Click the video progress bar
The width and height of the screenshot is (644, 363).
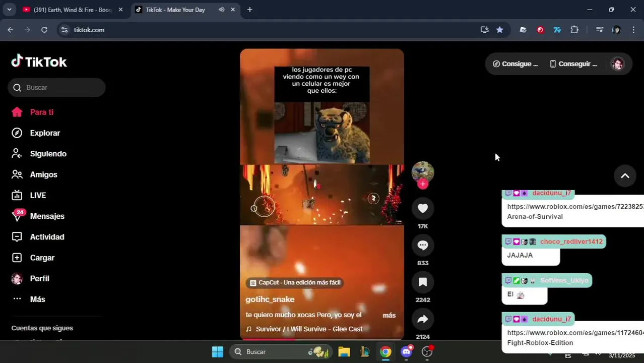point(322,339)
